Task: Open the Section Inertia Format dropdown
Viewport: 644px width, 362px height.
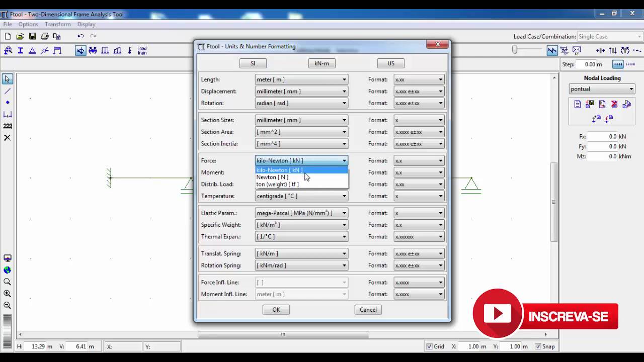Action: click(x=419, y=144)
